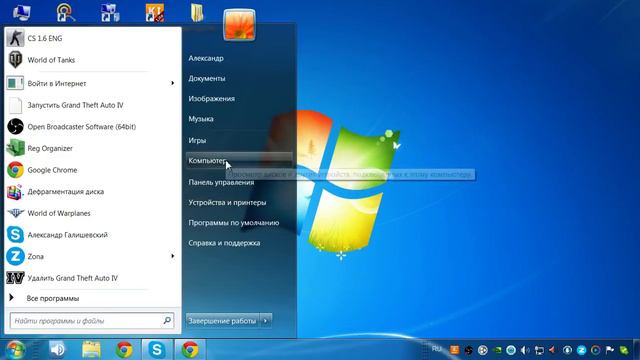Image resolution: width=640 pixels, height=360 pixels.
Task: Open Skype entry Александр Галишевский
Action: (x=93, y=235)
